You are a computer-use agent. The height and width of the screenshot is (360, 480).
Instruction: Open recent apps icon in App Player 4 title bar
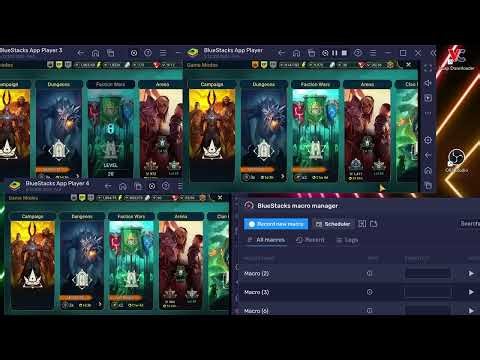pyautogui.click(x=138, y=186)
